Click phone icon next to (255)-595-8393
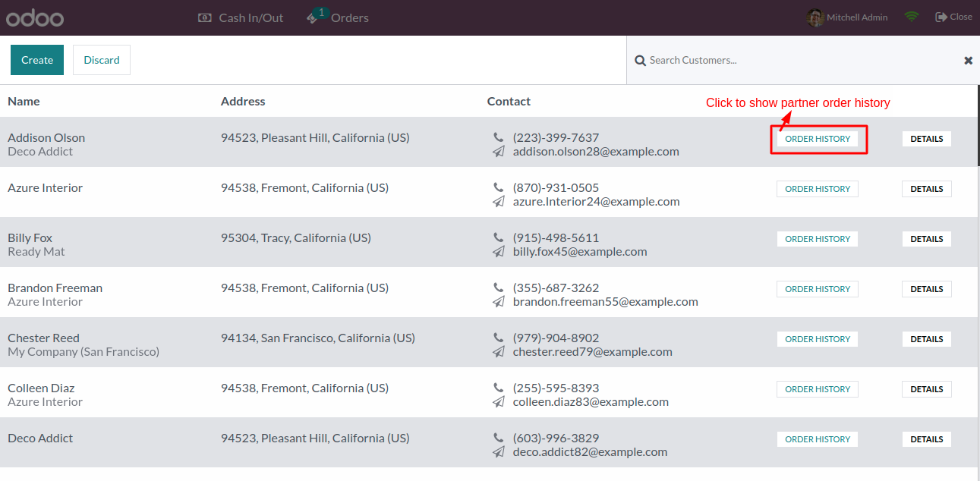Image resolution: width=980 pixels, height=481 pixels. (498, 388)
